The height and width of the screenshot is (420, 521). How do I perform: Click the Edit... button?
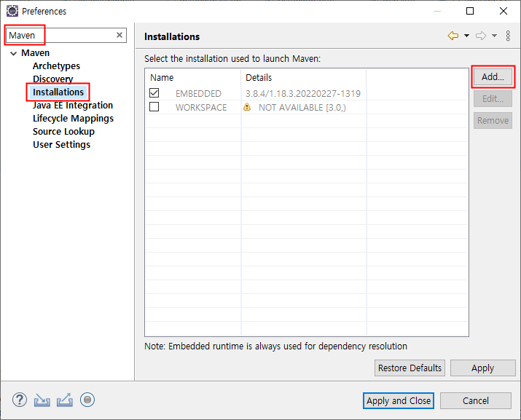(493, 98)
